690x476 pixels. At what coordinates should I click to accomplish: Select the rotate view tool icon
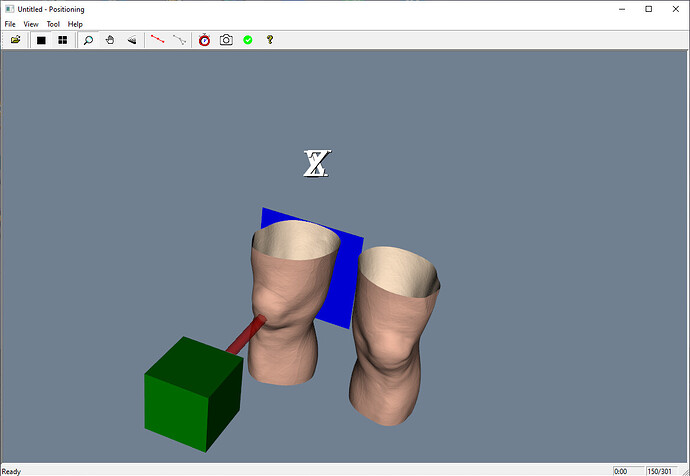pyautogui.click(x=131, y=40)
